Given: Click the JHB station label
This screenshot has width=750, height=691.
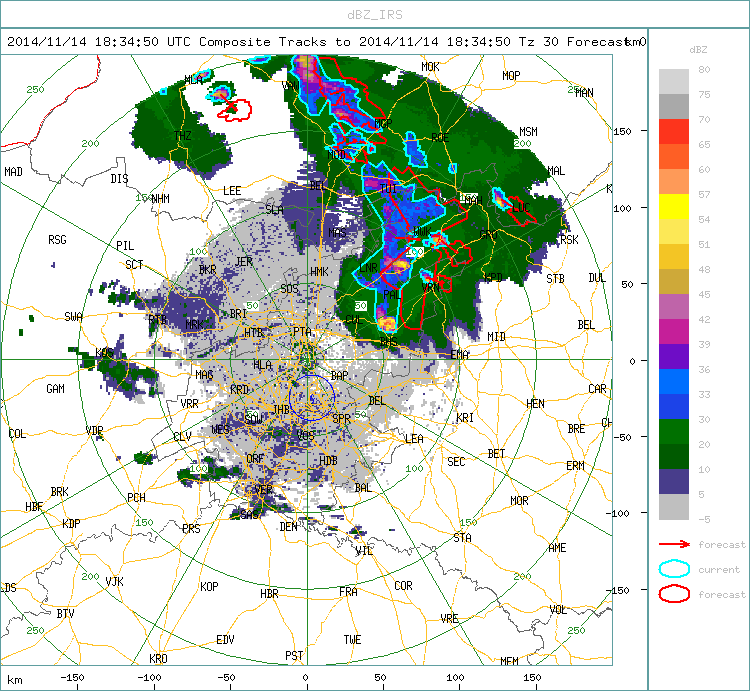Looking at the screenshot, I should 281,409.
